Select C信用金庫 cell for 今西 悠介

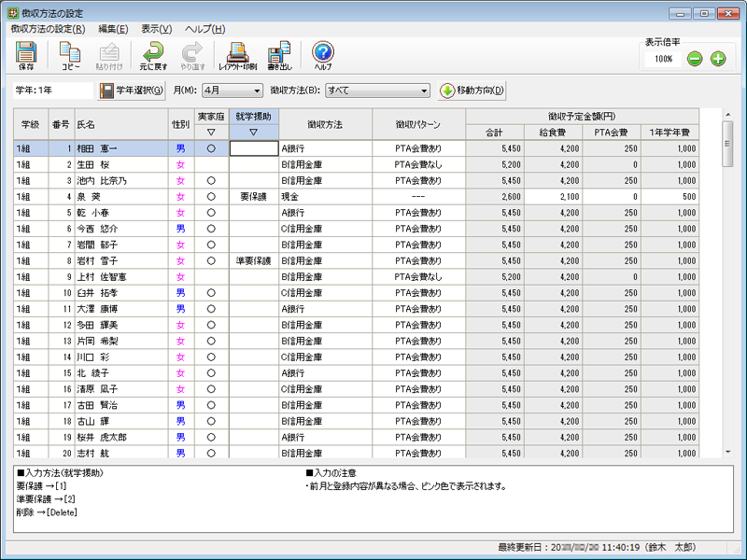325,229
